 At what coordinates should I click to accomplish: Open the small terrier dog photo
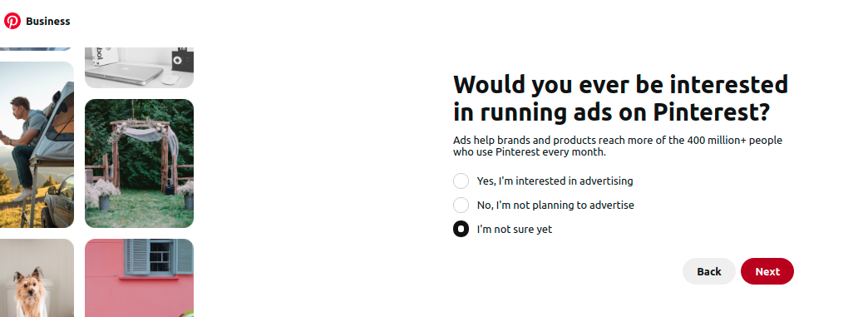pos(37,278)
